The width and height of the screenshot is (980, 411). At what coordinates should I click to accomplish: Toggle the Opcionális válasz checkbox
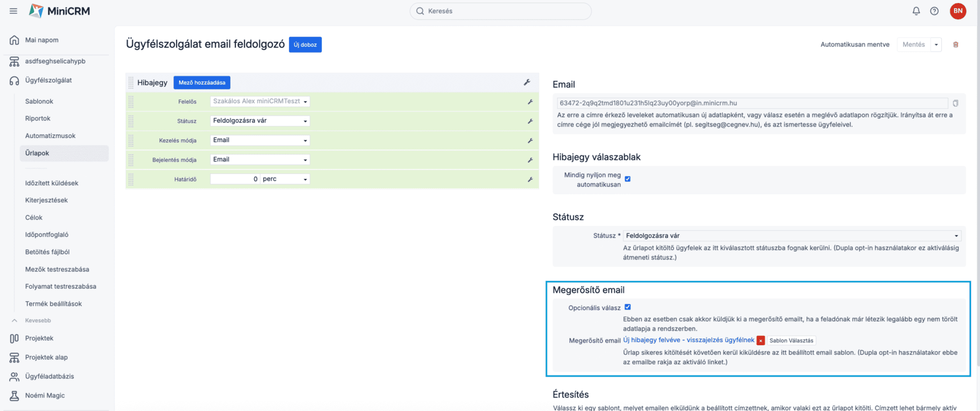point(628,307)
